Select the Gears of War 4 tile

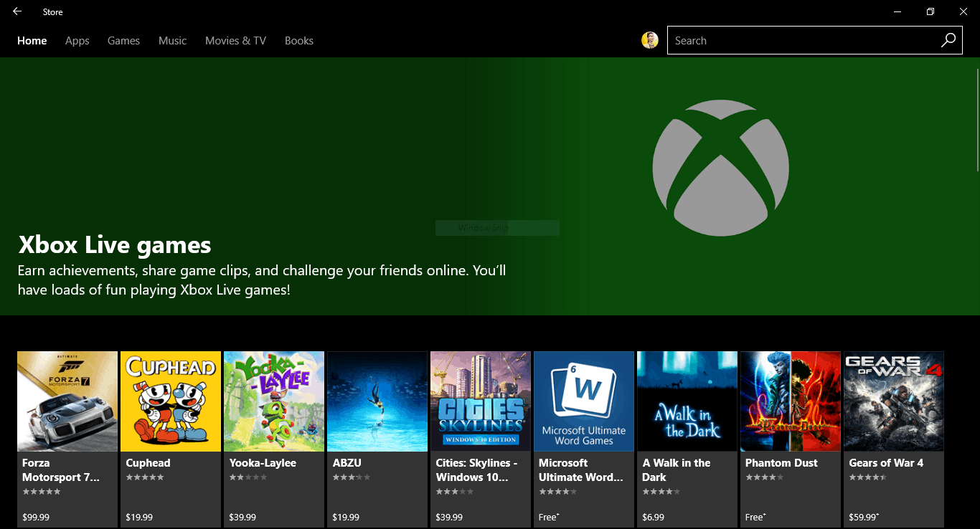tap(893, 401)
